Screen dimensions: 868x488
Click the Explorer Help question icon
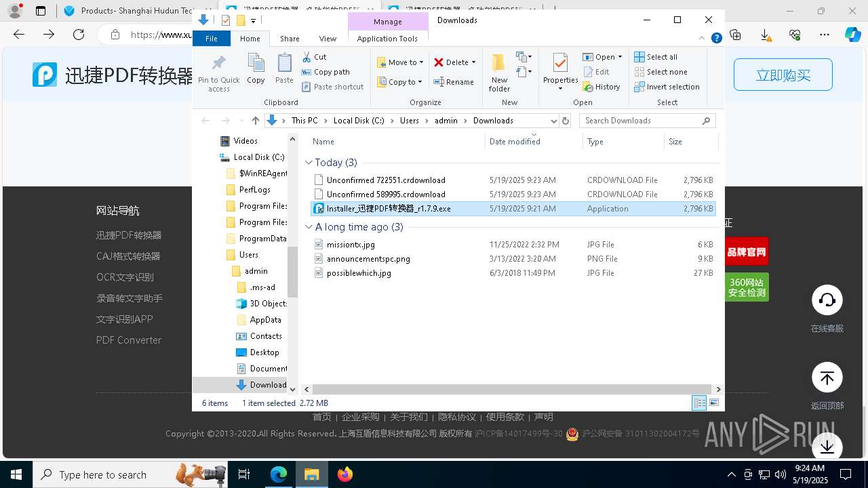(716, 39)
